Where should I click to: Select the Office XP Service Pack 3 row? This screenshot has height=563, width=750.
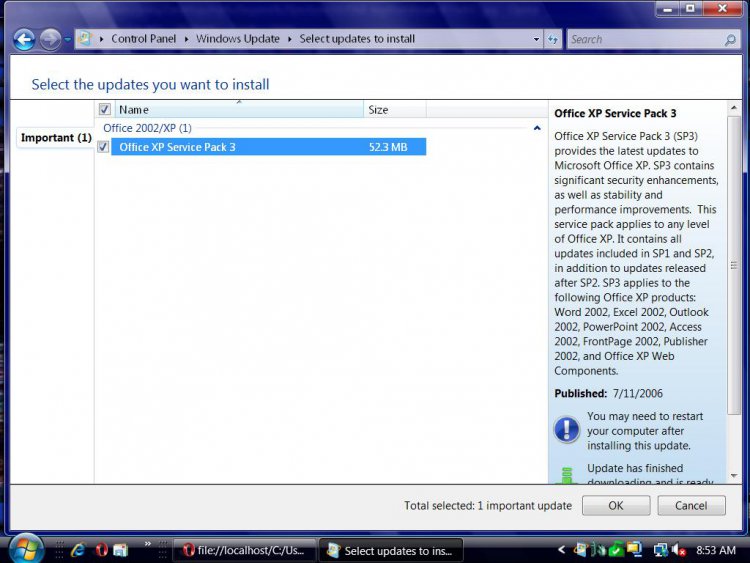(268, 147)
